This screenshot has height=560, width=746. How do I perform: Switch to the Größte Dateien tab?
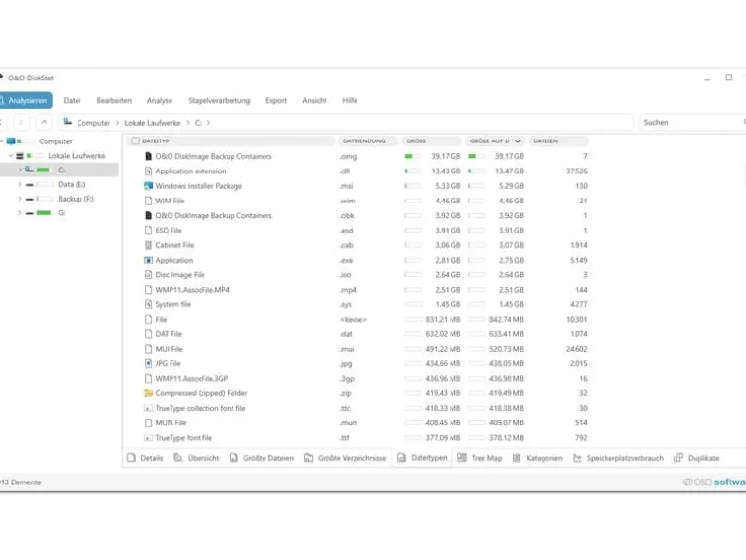(262, 458)
